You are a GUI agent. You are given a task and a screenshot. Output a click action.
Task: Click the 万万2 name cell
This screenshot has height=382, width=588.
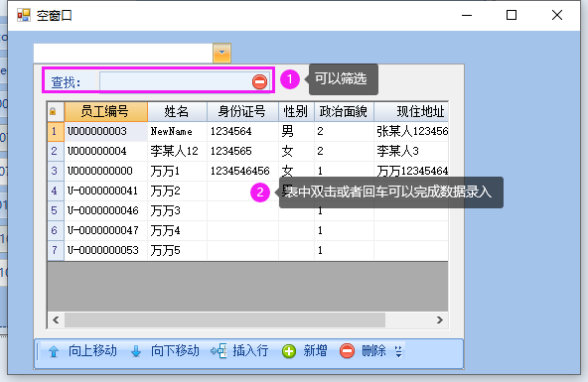[x=178, y=191]
